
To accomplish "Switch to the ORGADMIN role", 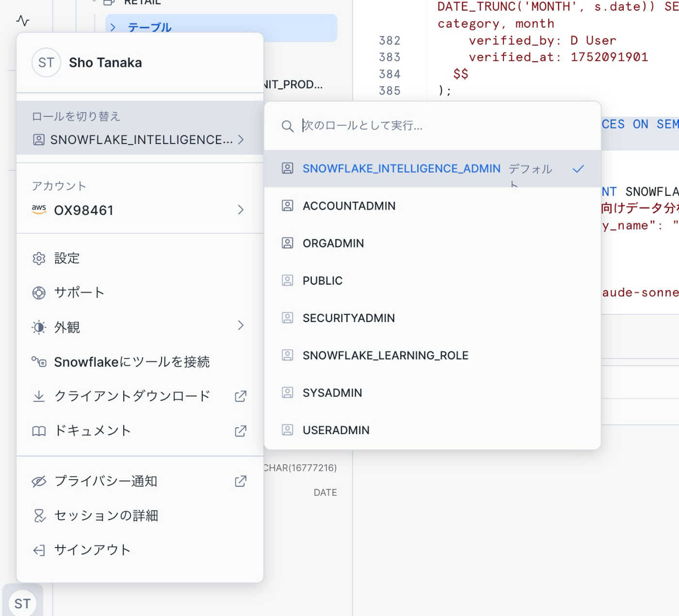I will pos(432,243).
